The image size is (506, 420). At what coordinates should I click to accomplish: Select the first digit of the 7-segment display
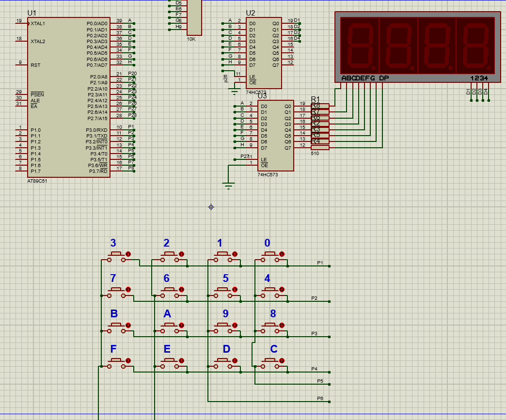360,46
